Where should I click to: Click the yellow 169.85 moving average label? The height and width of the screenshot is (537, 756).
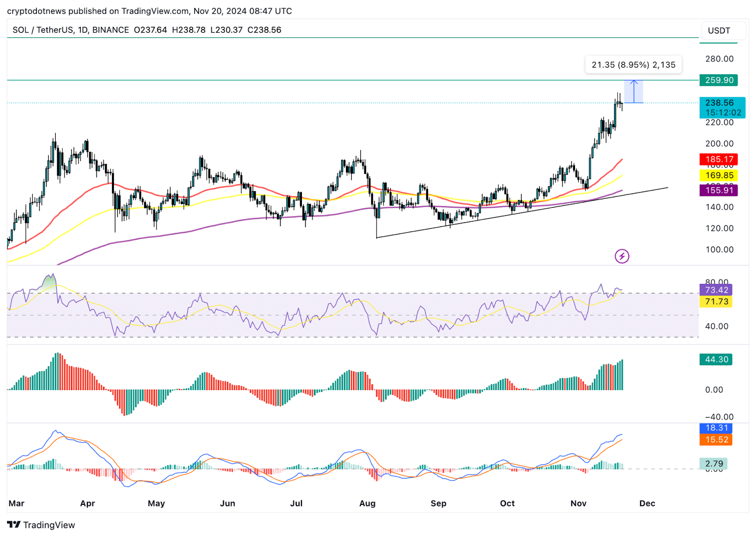[718, 175]
